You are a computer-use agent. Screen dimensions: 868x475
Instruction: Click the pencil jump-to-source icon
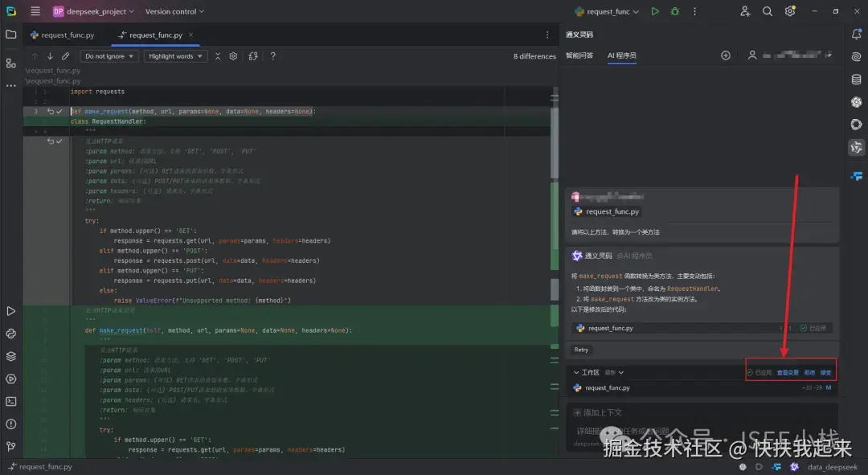pos(65,56)
